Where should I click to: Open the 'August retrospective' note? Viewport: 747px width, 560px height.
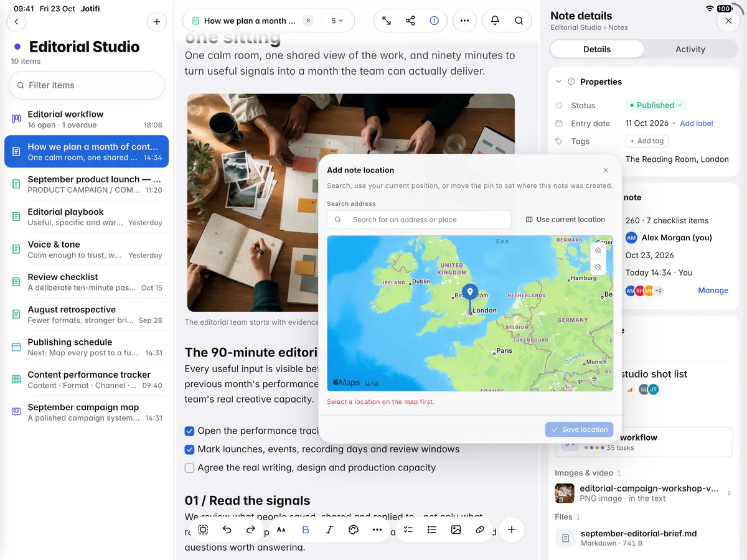(87, 314)
